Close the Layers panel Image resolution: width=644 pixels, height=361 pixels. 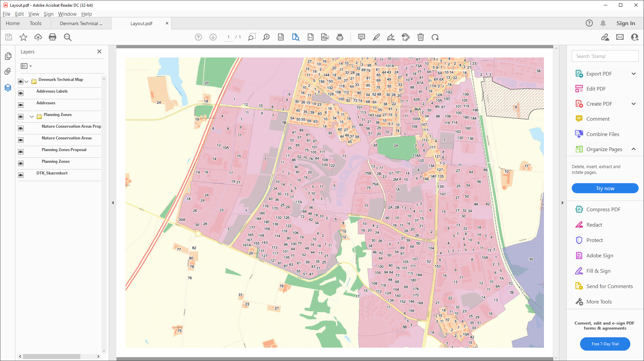pyautogui.click(x=99, y=51)
